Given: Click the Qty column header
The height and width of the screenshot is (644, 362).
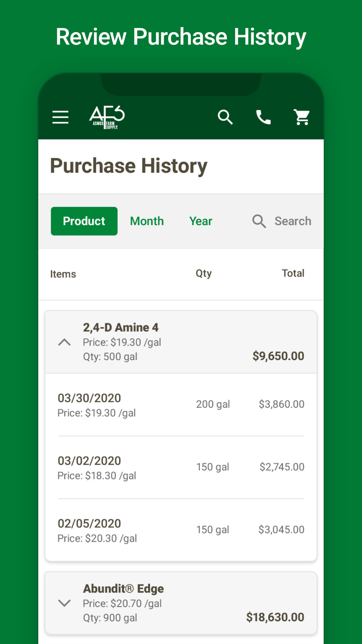Looking at the screenshot, I should click(x=204, y=273).
